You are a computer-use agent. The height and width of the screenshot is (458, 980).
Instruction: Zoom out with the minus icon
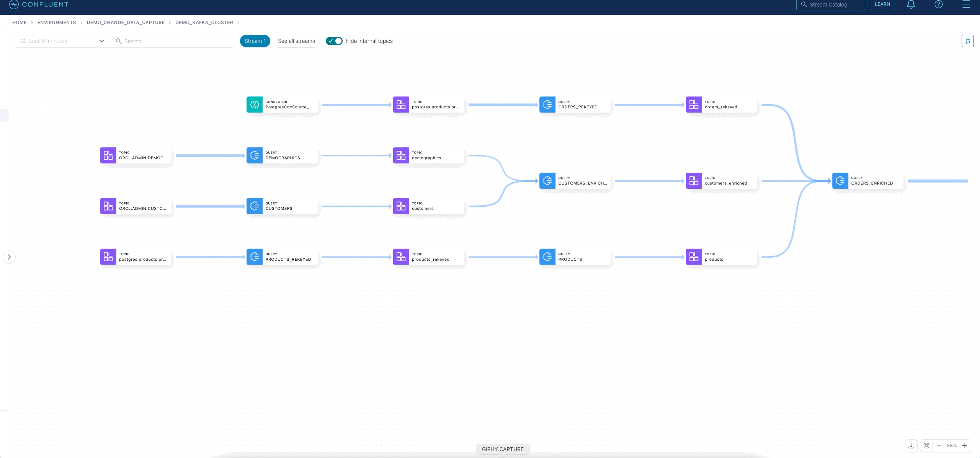(939, 446)
